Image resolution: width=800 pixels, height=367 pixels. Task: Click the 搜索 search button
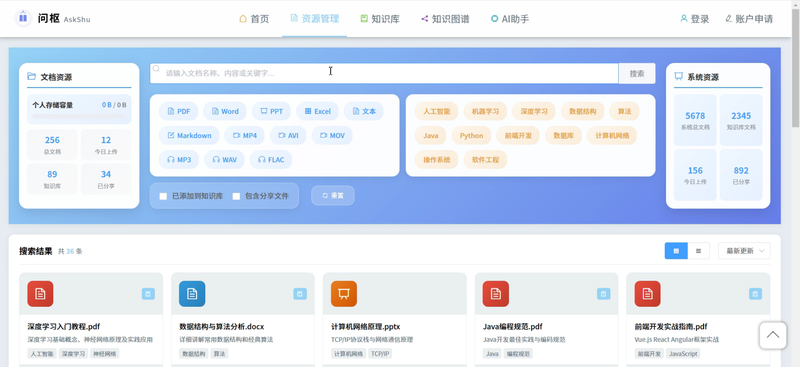(637, 73)
